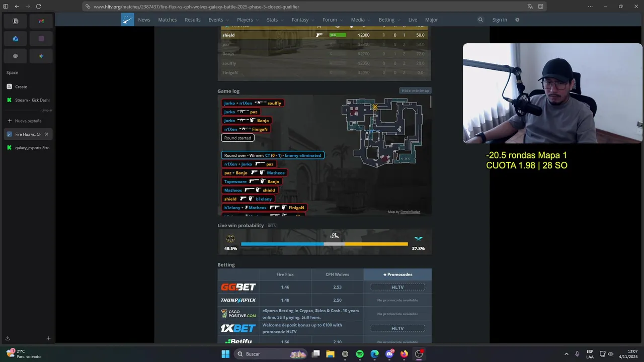Open the purple square pinned shortcut

tap(41, 39)
